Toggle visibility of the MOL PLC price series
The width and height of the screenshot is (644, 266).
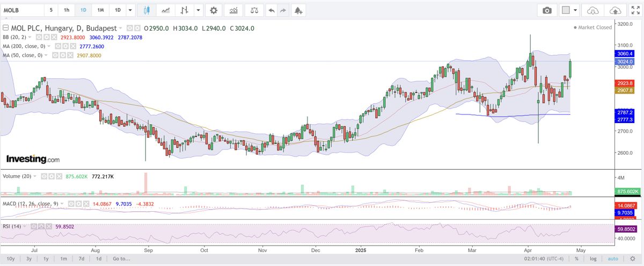pos(129,28)
